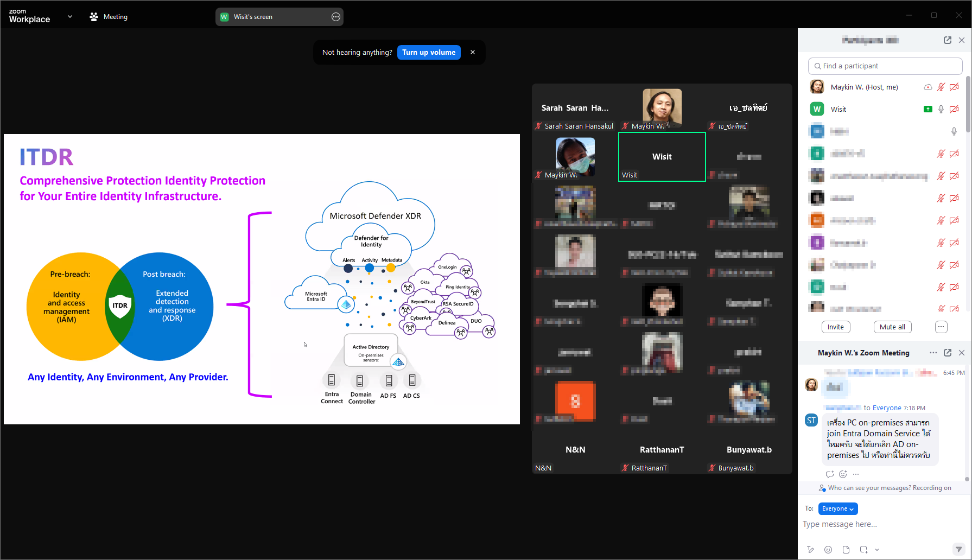Pop out the Participants panel
This screenshot has width=972, height=560.
(x=948, y=40)
